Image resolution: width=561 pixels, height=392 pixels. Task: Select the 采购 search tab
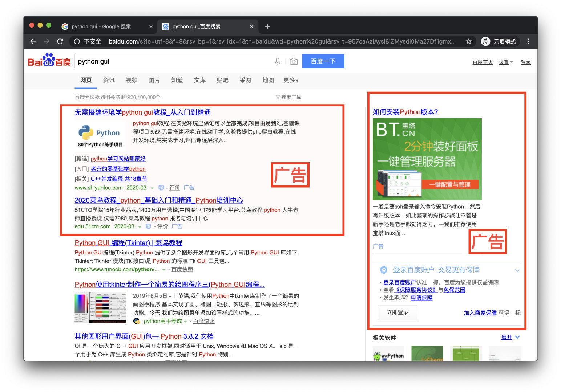(x=245, y=80)
